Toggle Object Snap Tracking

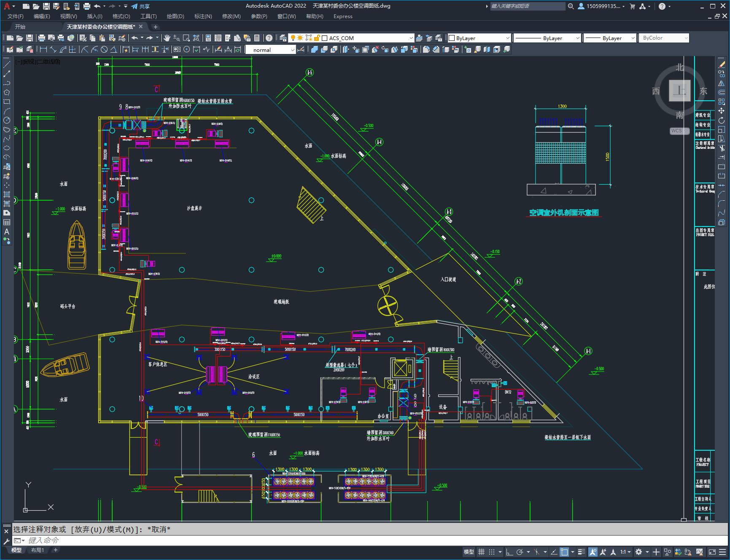554,552
